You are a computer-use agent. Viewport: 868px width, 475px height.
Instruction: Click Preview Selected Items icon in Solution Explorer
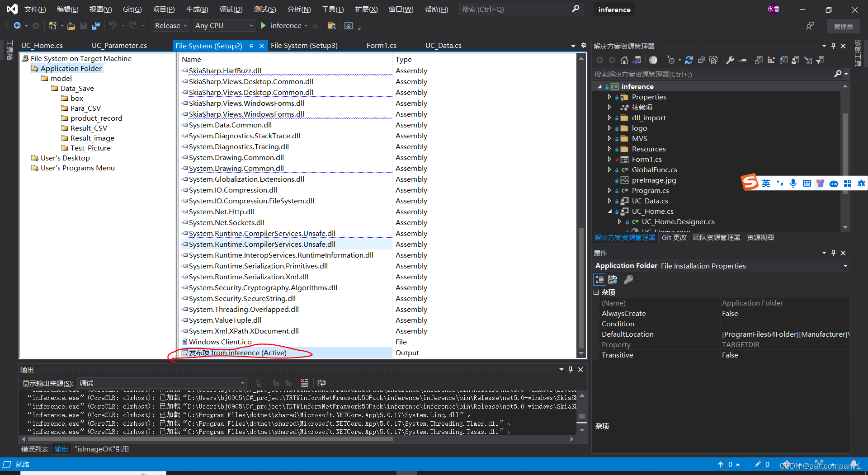[x=742, y=60]
